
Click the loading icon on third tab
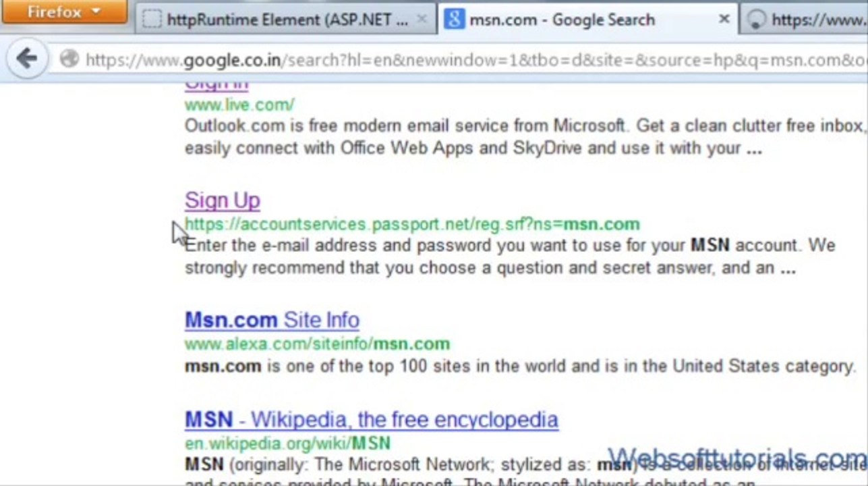[757, 20]
